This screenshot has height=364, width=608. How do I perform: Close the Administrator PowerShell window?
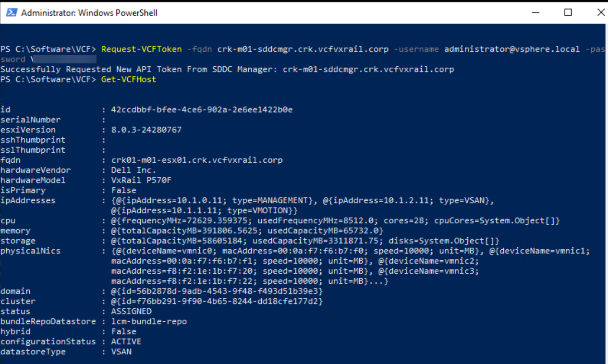tap(600, 12)
